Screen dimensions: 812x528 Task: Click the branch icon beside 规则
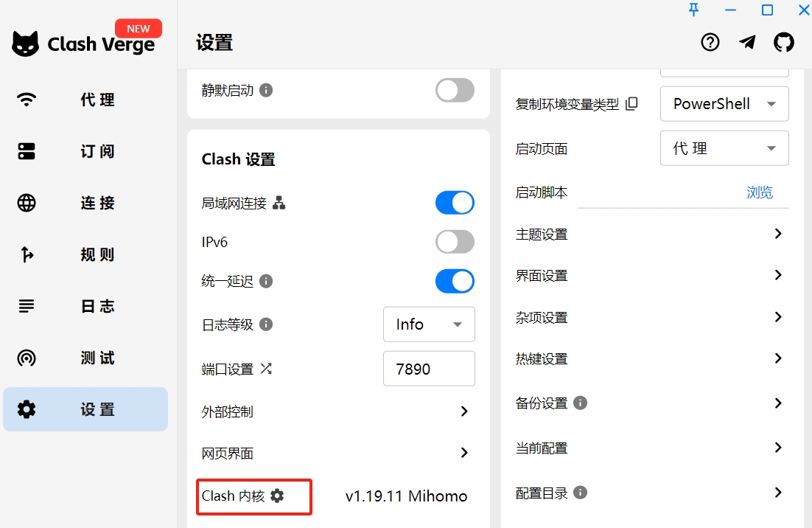(x=27, y=254)
